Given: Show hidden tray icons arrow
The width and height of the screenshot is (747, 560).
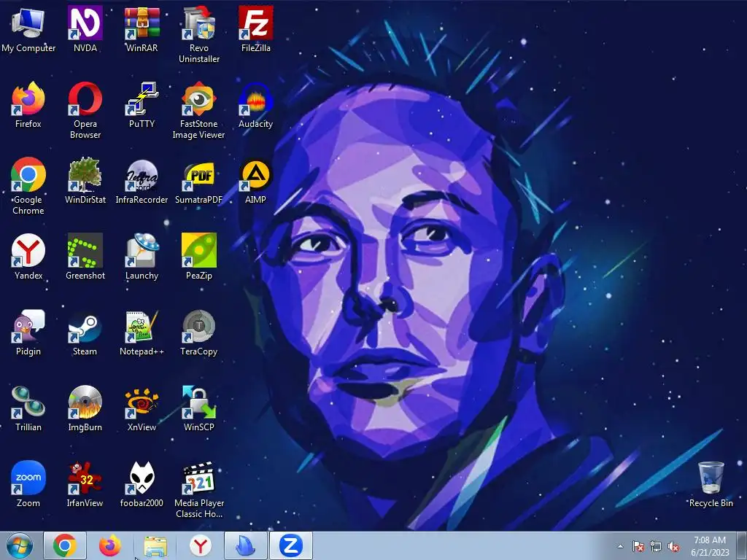Looking at the screenshot, I should pyautogui.click(x=620, y=547).
